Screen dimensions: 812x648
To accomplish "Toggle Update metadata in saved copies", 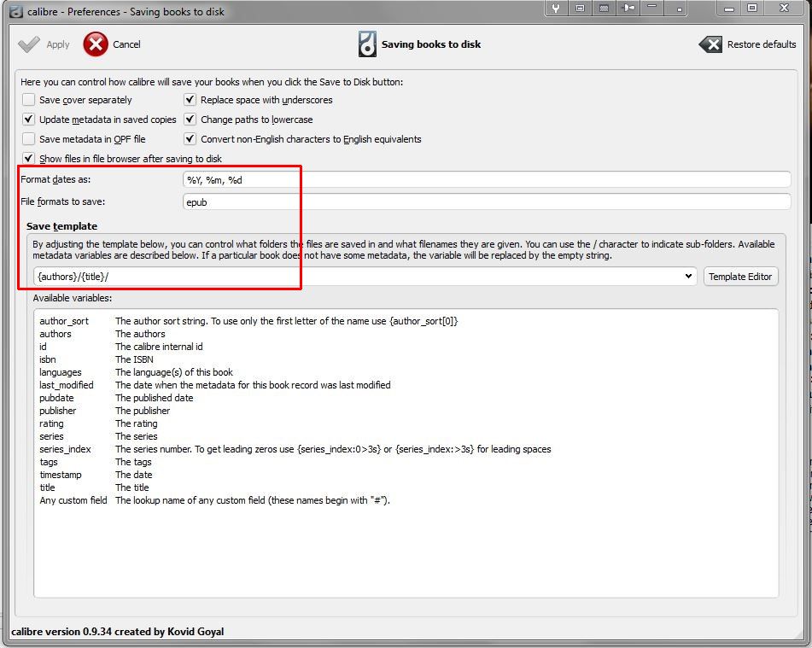I will 29,120.
